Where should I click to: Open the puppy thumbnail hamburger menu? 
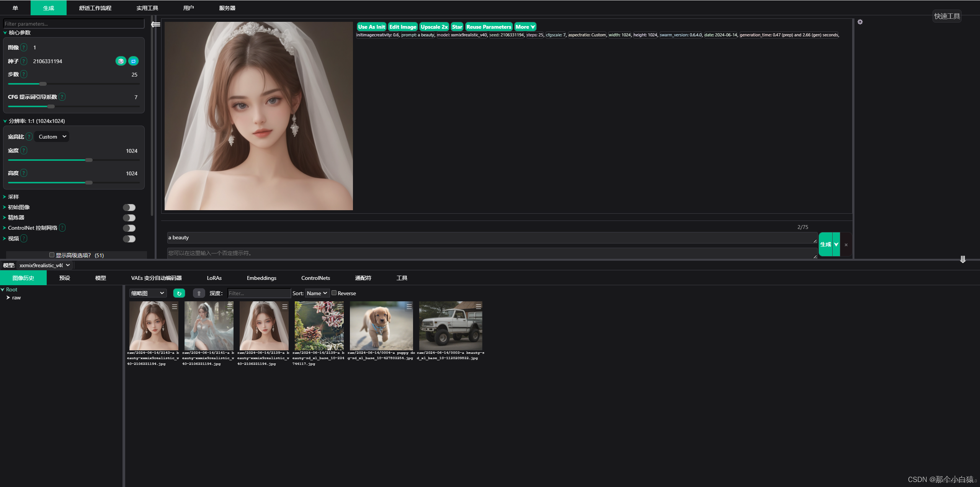pyautogui.click(x=409, y=307)
